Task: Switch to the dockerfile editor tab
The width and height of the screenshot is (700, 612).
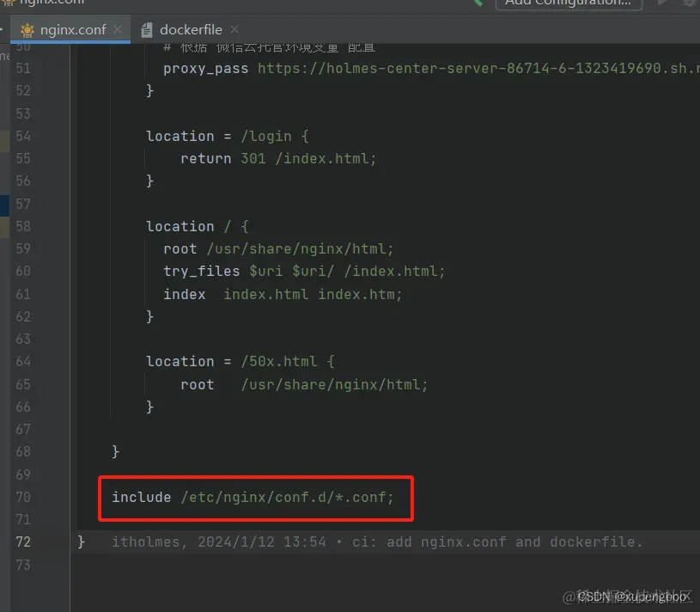Action: click(x=190, y=30)
